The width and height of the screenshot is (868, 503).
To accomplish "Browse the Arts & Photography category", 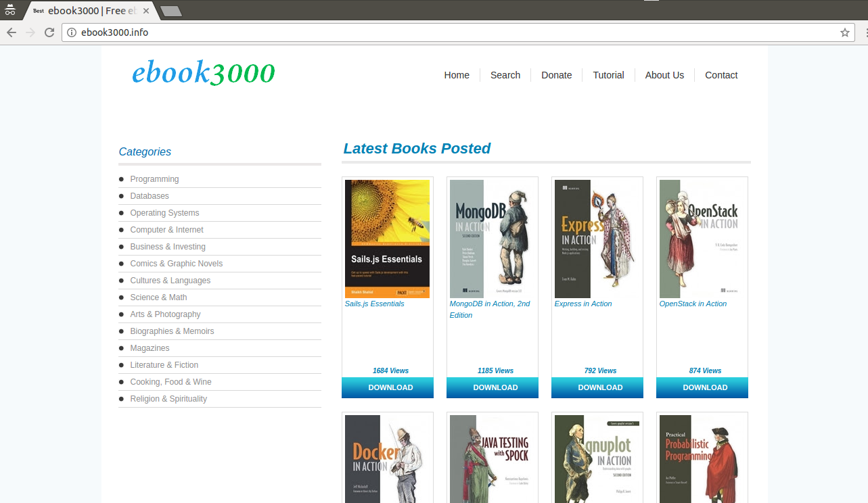I will pyautogui.click(x=165, y=314).
